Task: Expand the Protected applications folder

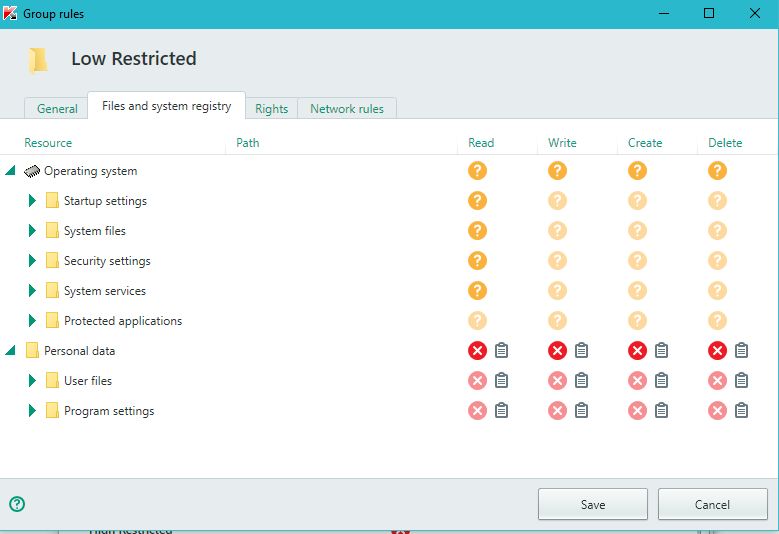Action: tap(32, 320)
